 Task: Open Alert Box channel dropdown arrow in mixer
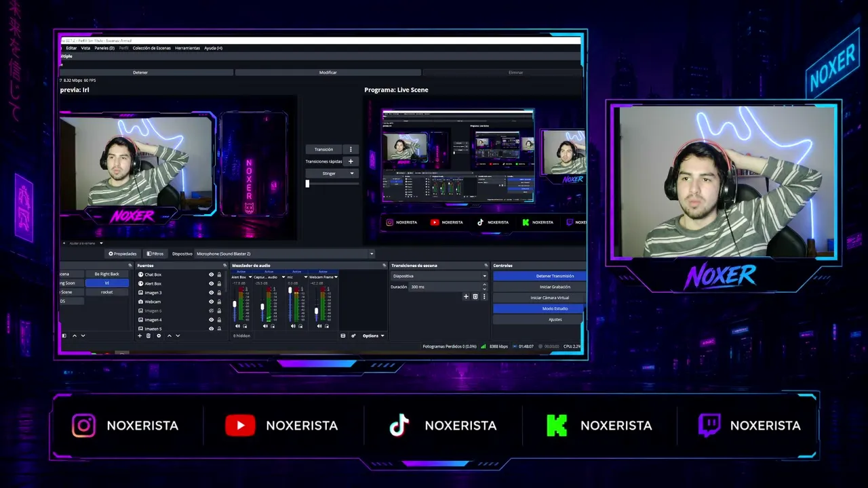(250, 277)
